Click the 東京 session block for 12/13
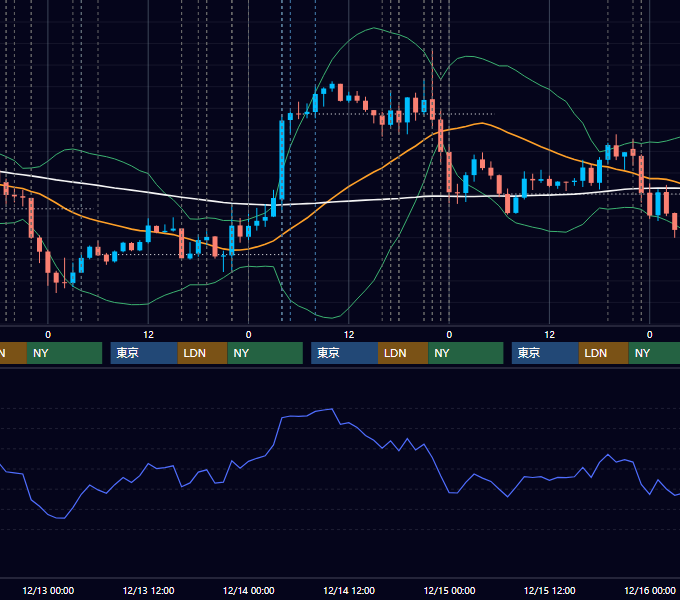The image size is (680, 600). 144,353
